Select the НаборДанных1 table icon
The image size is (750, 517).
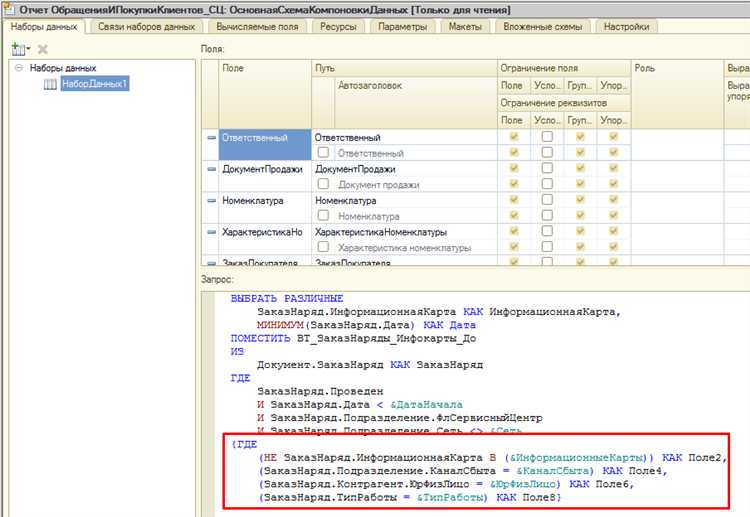[50, 84]
